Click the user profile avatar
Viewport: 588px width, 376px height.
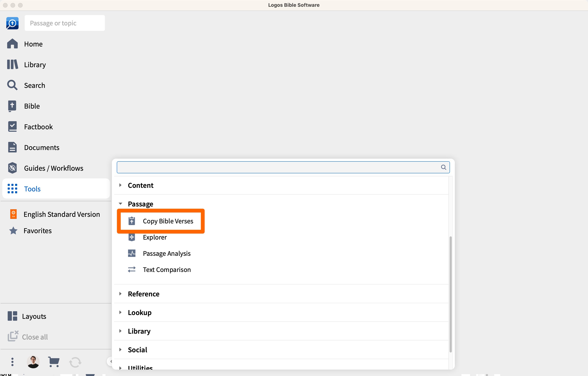[x=33, y=362]
